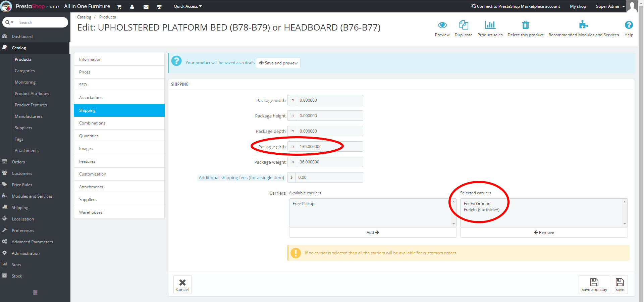Open the SEO tab
This screenshot has height=302, width=644.
tap(119, 85)
